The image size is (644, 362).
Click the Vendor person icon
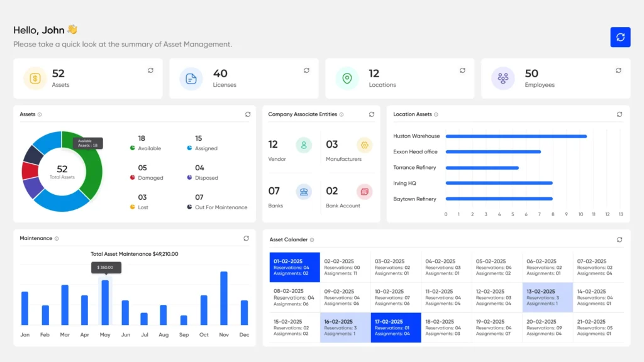[x=304, y=145]
